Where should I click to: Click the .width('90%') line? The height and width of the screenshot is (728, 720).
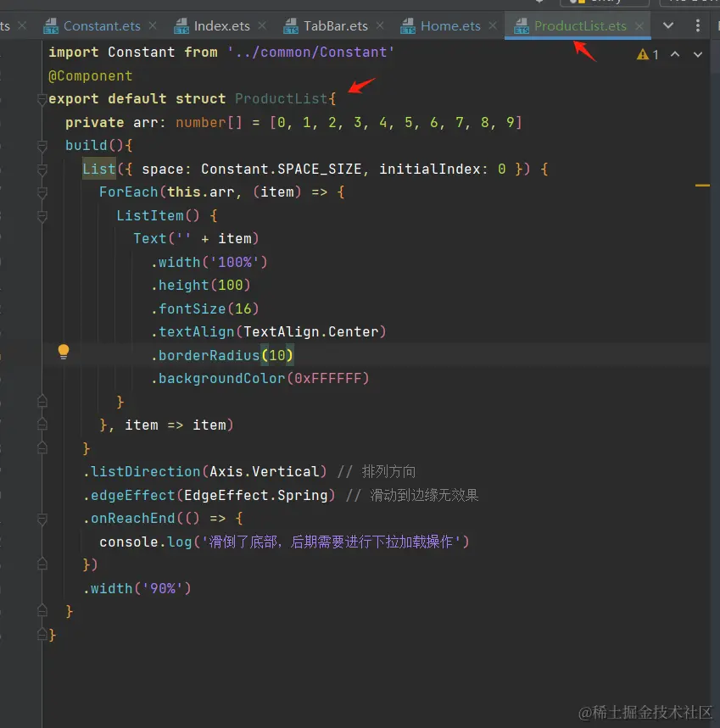coord(137,589)
